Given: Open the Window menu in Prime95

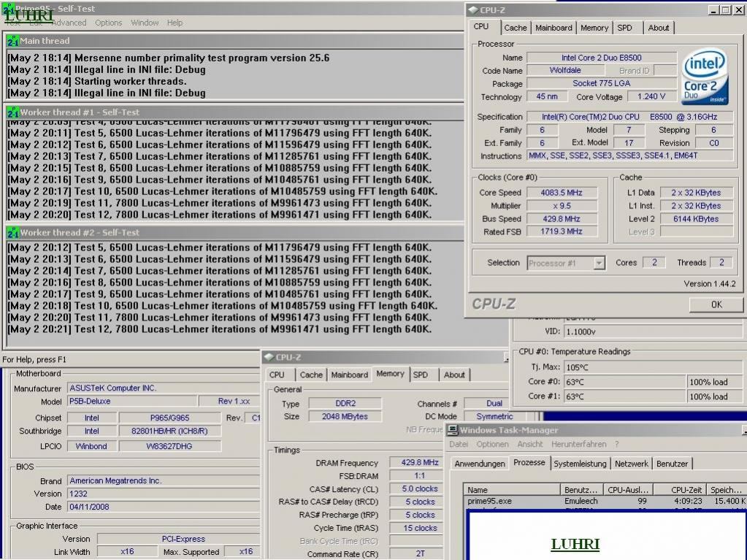Looking at the screenshot, I should click(145, 23).
